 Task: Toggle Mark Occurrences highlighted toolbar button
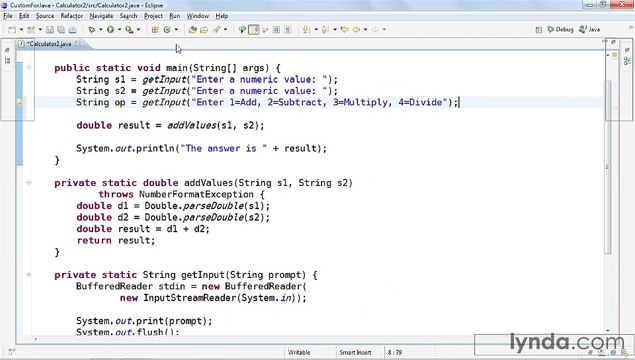pos(254,30)
